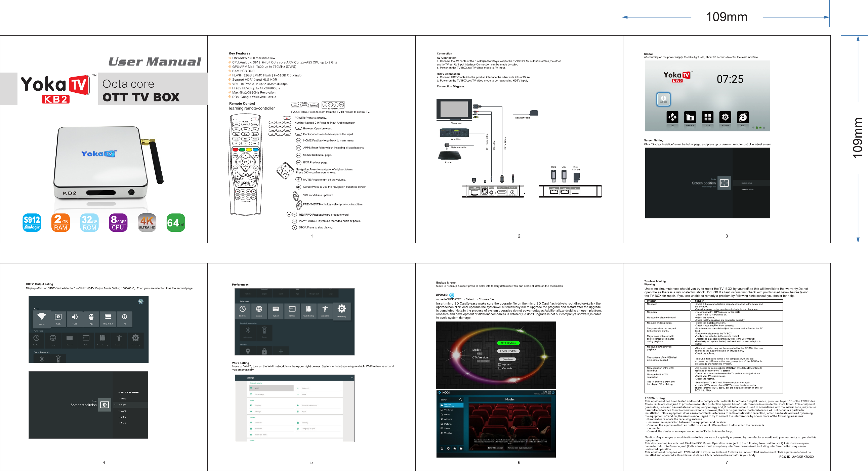This screenshot has height=471, width=868.
Task: Open the KODI app tile on home screen
Action: tap(672, 117)
